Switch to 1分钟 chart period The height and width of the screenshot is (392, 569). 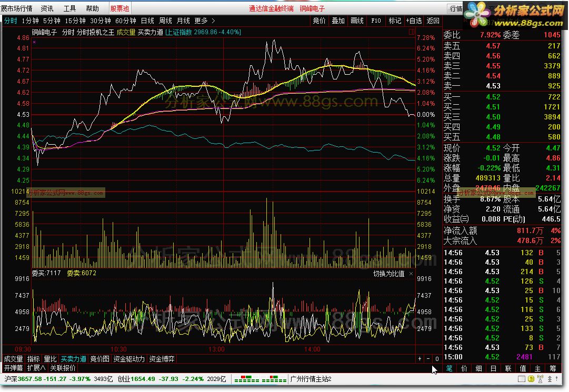30,21
